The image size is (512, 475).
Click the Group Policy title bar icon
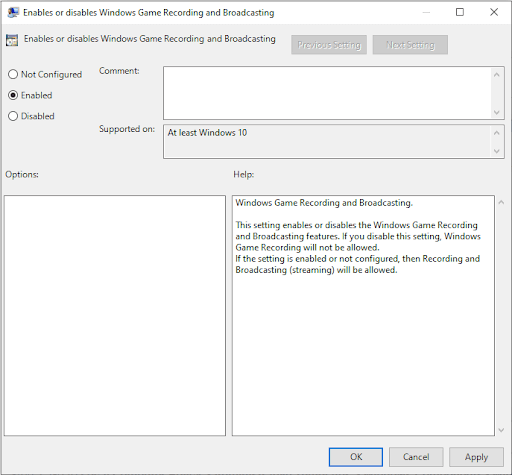tap(13, 13)
